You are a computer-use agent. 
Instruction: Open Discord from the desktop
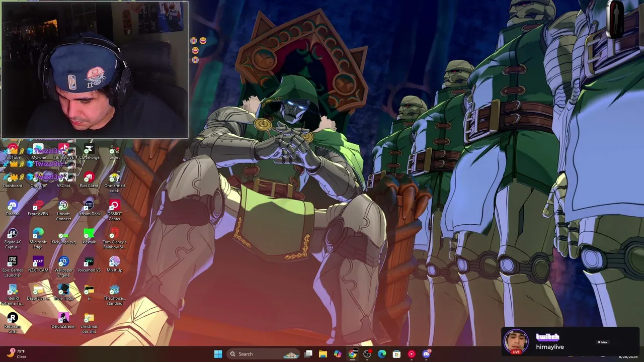(13, 208)
